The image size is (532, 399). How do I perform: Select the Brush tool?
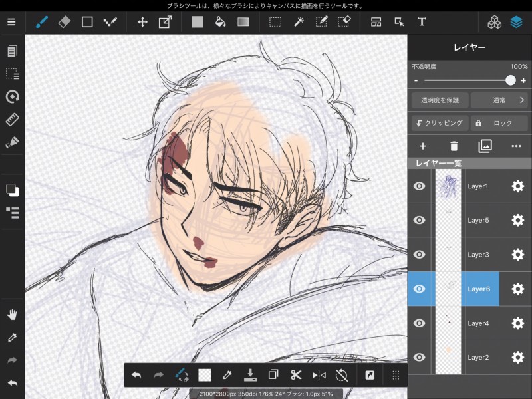(x=41, y=22)
